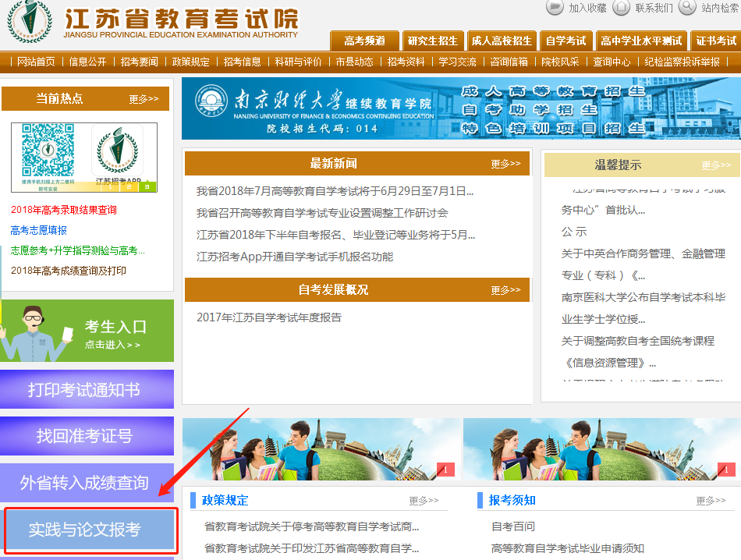
Task: Click the QR code image
Action: [48, 151]
